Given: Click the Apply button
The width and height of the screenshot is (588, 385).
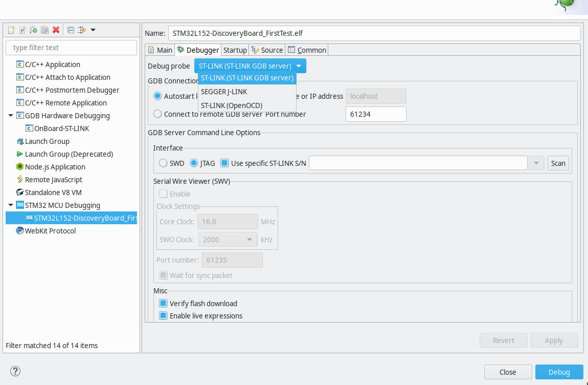Looking at the screenshot, I should click(x=554, y=340).
